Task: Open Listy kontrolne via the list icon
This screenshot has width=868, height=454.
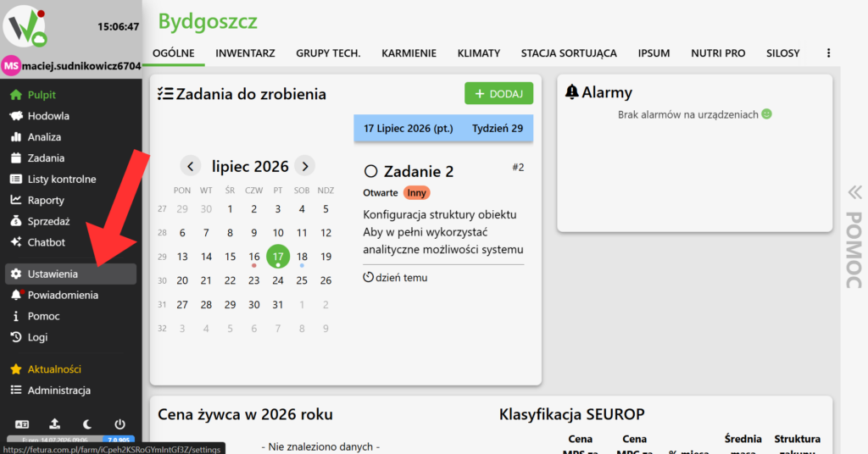Action: pyautogui.click(x=16, y=180)
